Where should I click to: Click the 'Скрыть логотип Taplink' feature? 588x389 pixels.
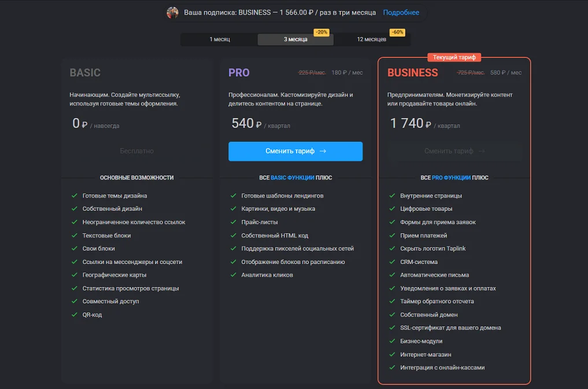[432, 248]
